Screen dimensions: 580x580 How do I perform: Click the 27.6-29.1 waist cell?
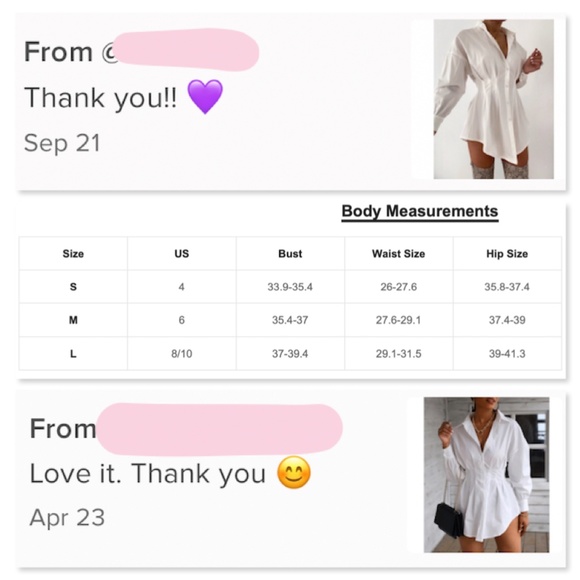tap(399, 320)
